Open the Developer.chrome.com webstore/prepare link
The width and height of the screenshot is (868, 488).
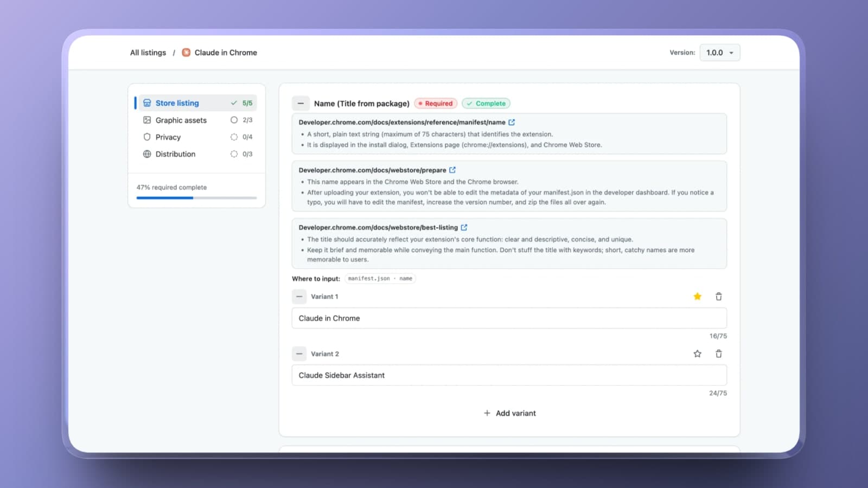(x=372, y=170)
